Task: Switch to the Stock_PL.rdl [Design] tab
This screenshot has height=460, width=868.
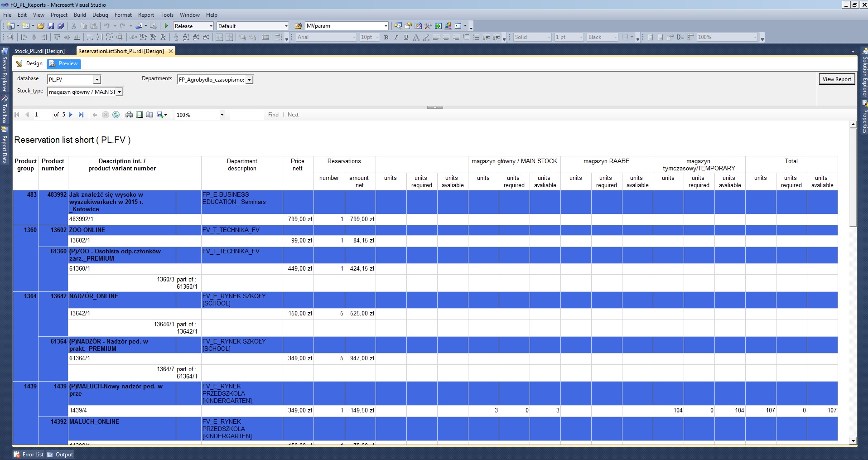Action: click(40, 51)
